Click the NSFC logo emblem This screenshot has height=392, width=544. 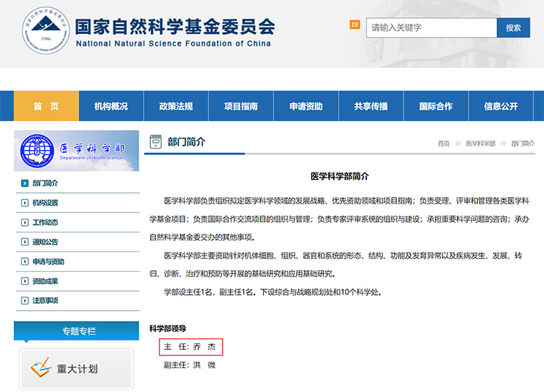[46, 30]
